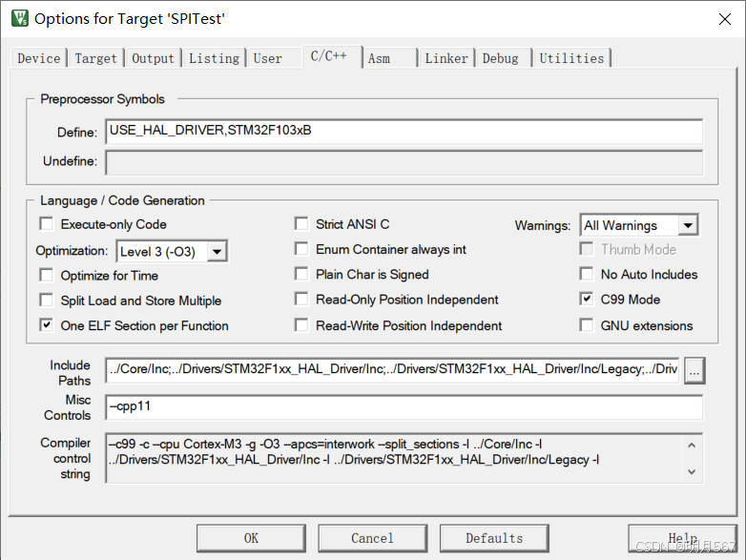Click compiler string scroll up arrow
The width and height of the screenshot is (746, 560).
click(692, 446)
